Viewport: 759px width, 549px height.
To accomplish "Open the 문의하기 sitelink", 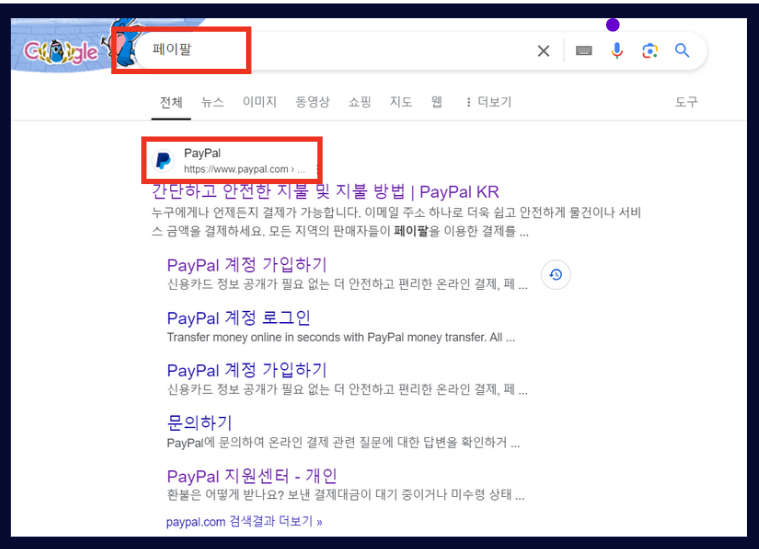I will [199, 423].
